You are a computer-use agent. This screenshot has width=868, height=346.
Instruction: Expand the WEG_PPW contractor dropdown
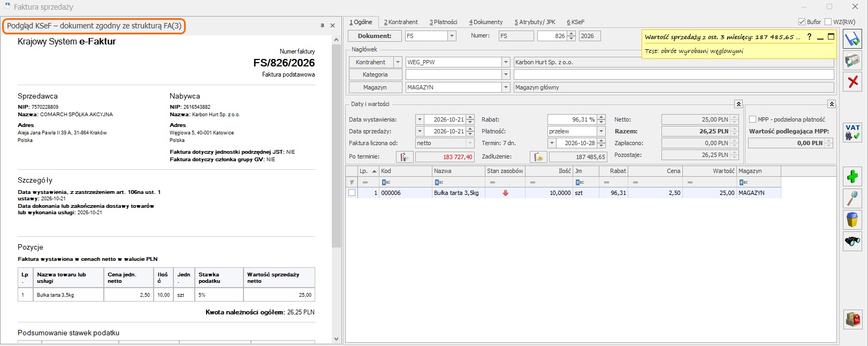pos(506,62)
